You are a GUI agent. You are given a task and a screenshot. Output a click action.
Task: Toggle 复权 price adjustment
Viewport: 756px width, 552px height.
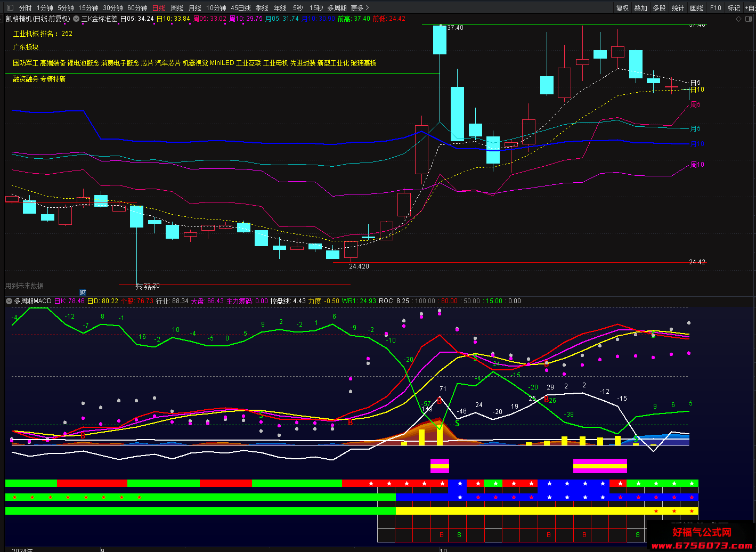(x=622, y=8)
